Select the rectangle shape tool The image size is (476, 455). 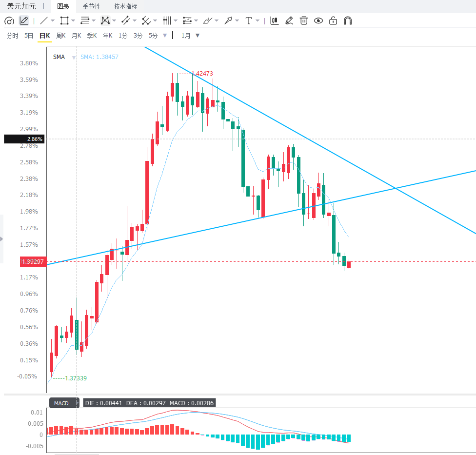[64, 20]
